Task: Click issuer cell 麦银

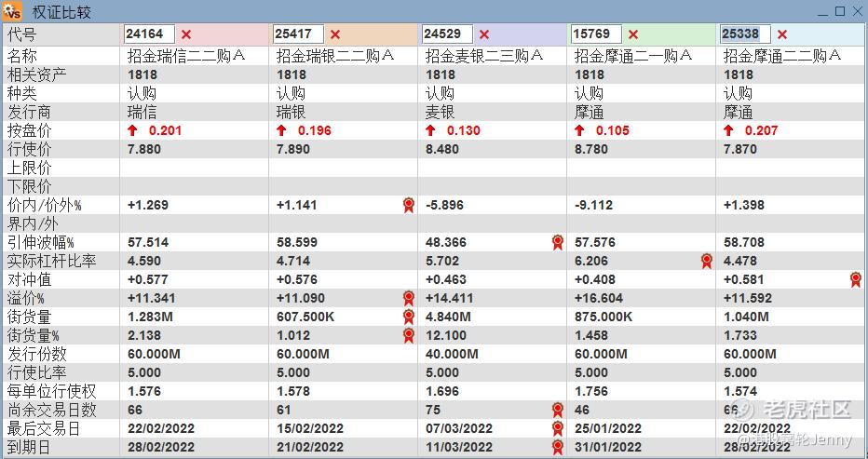Action: click(x=440, y=113)
